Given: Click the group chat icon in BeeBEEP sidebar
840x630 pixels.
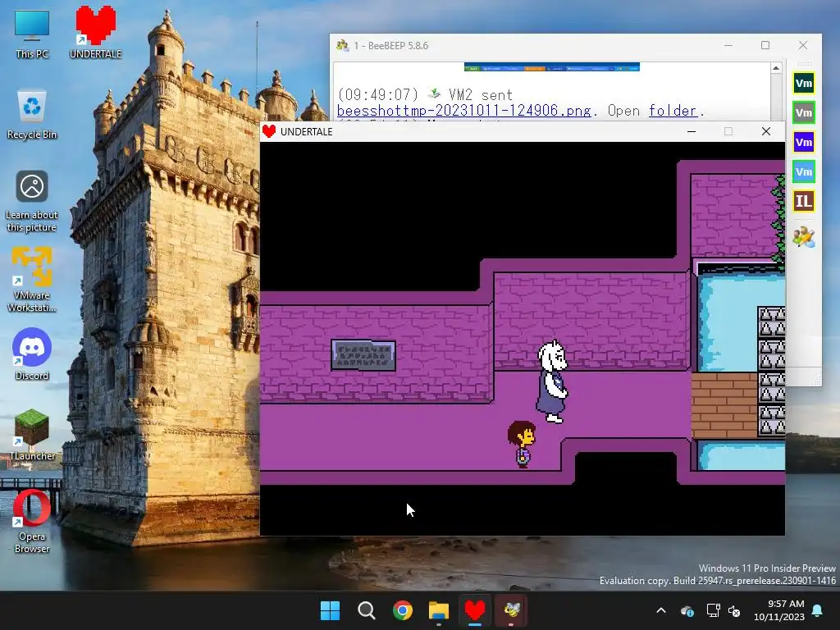Looking at the screenshot, I should pos(804,237).
